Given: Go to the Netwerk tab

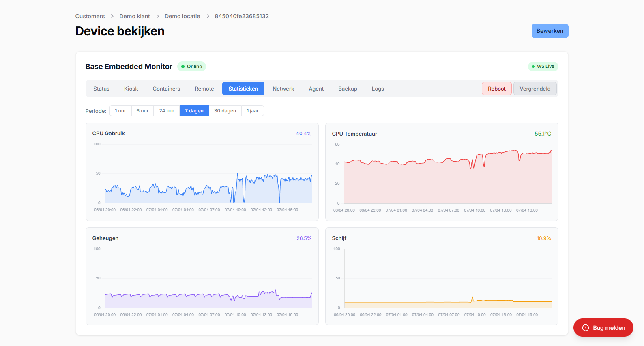Looking at the screenshot, I should pyautogui.click(x=283, y=89).
